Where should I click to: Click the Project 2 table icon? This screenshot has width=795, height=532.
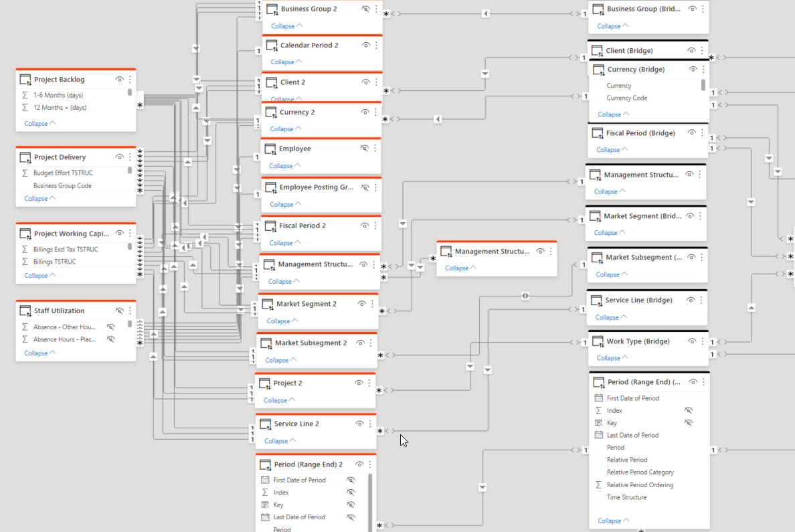(x=264, y=383)
